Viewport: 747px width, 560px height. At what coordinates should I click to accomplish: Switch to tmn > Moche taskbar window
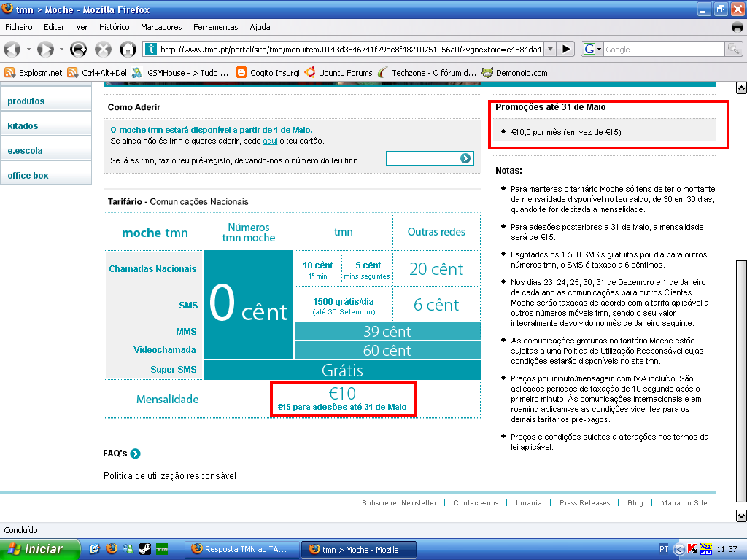tap(359, 550)
